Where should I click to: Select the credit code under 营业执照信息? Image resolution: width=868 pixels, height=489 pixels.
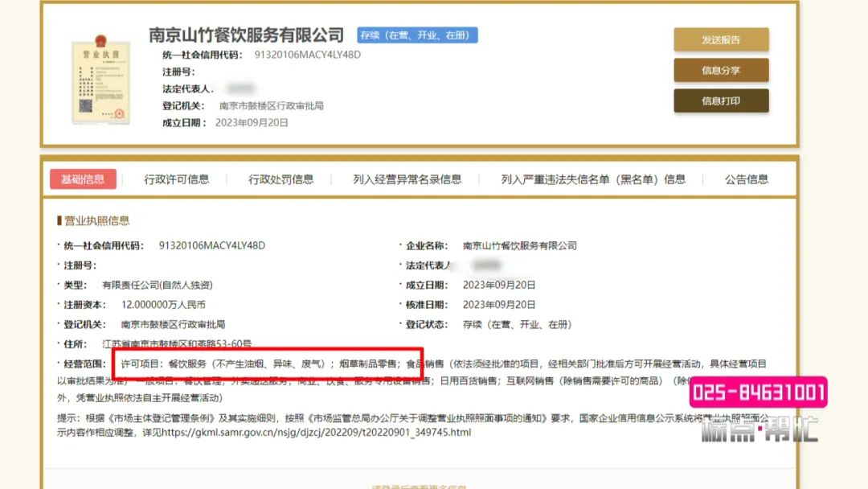[212, 245]
